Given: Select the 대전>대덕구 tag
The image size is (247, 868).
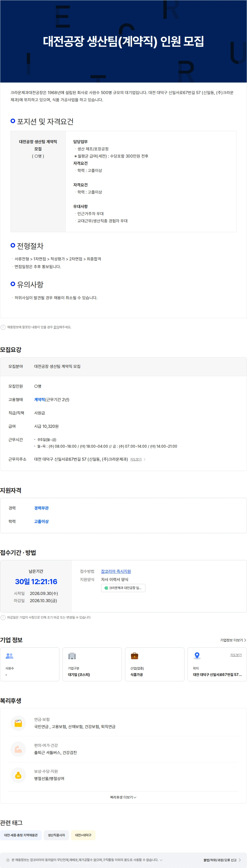Looking at the screenshot, I should [x=83, y=835].
